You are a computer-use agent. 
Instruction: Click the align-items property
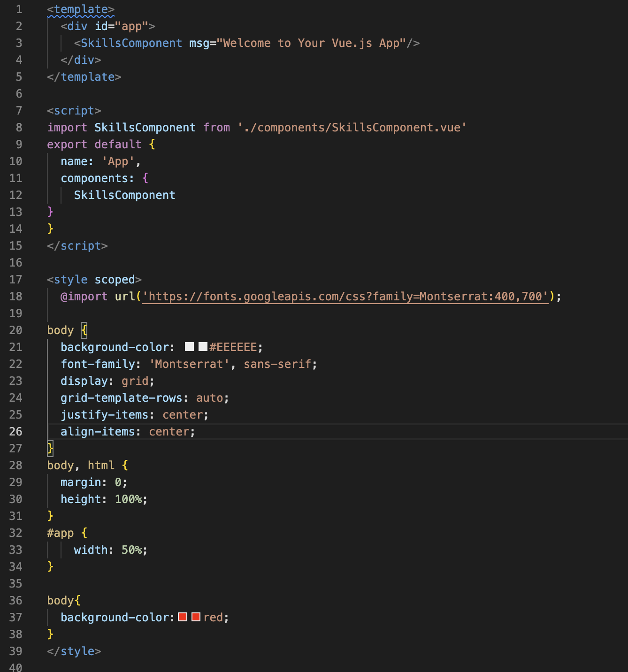98,432
